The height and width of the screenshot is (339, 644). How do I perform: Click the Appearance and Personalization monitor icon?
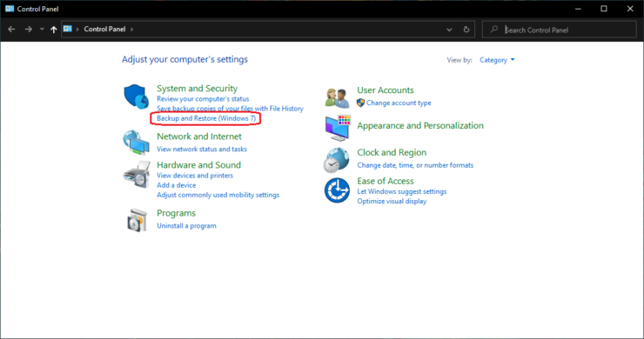[x=338, y=128]
